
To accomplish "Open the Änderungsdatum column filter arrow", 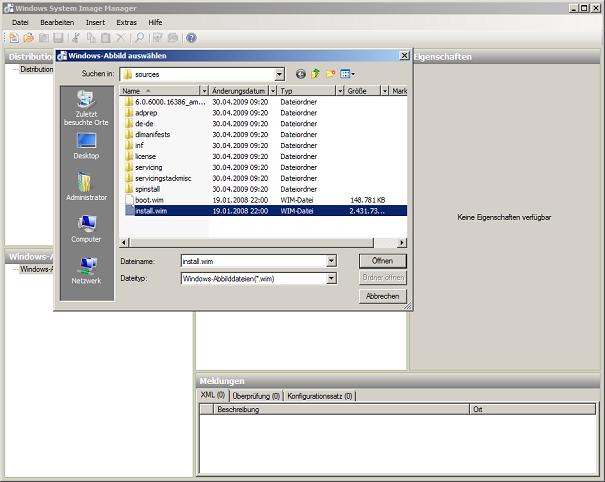I will pyautogui.click(x=273, y=91).
